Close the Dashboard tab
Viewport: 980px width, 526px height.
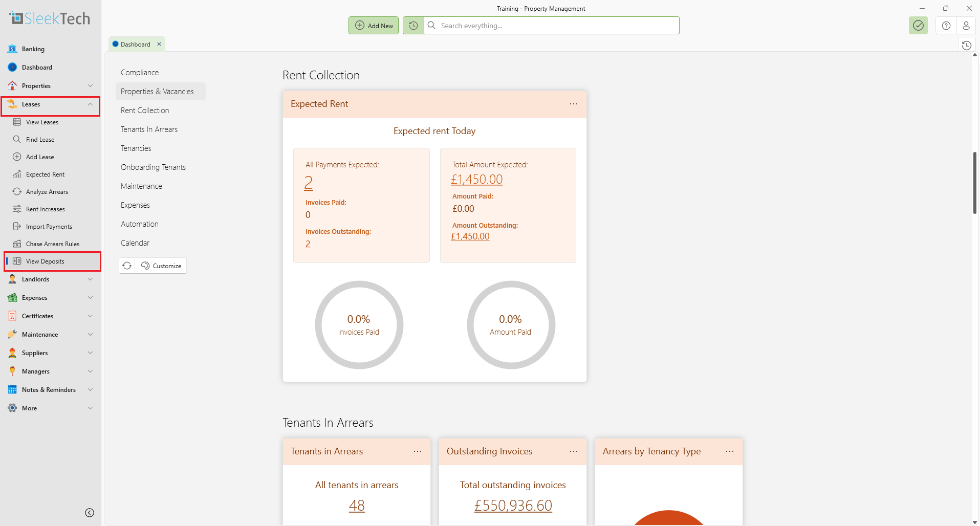point(159,44)
